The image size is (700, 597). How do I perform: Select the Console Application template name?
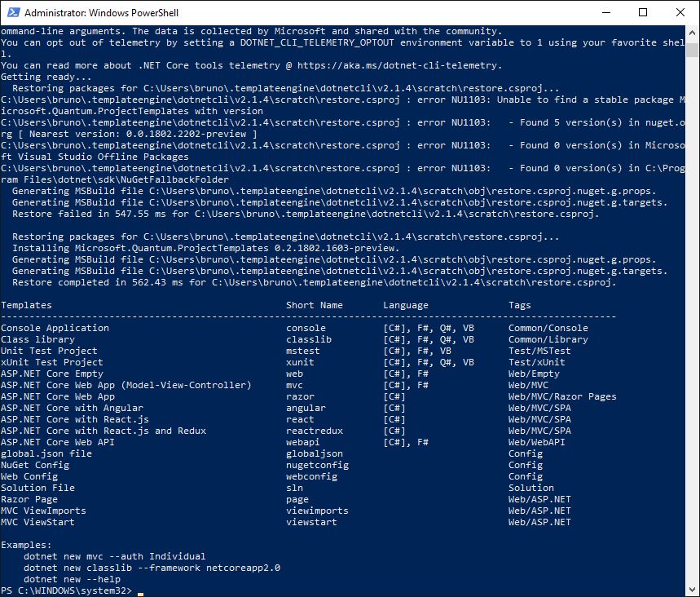[55, 328]
